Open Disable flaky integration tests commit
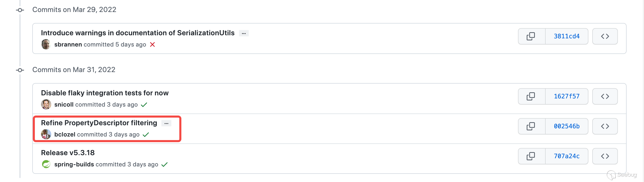 coord(105,93)
